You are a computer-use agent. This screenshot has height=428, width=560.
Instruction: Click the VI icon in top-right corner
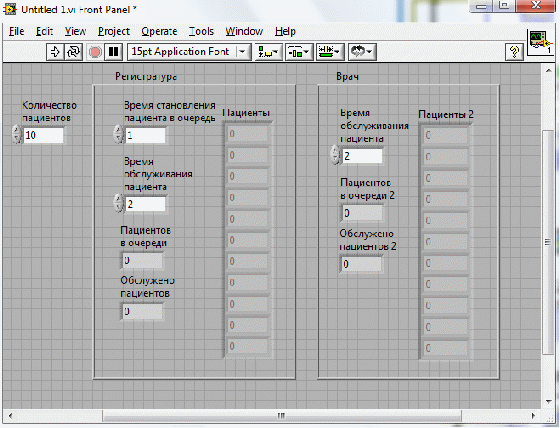[x=540, y=42]
